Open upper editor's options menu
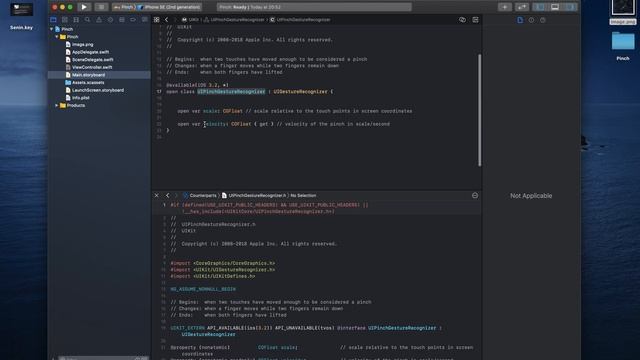640x360 pixels. tap(476, 20)
